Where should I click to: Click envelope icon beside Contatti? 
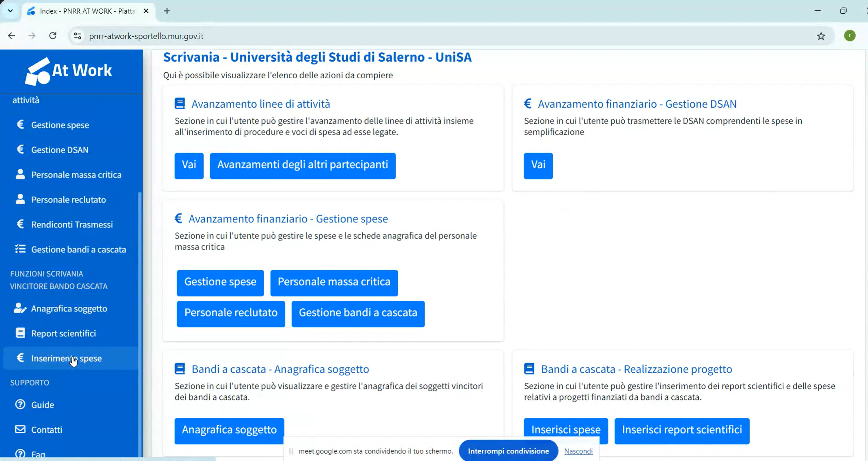[20, 429]
